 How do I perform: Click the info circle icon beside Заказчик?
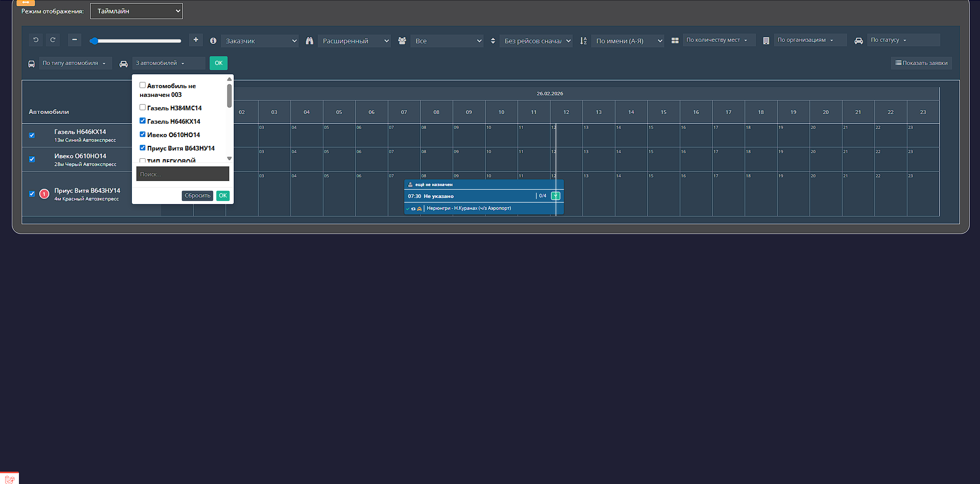[x=213, y=41]
